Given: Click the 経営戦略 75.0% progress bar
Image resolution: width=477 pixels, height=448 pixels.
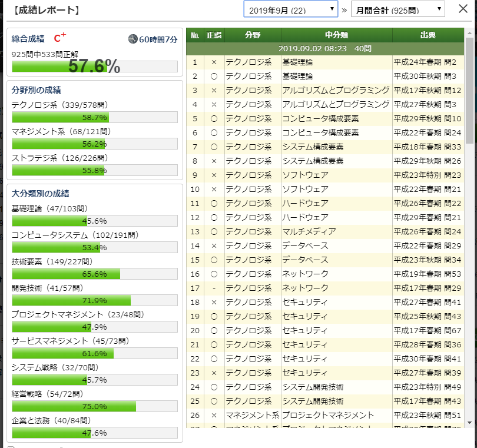Looking at the screenshot, I should [95, 406].
